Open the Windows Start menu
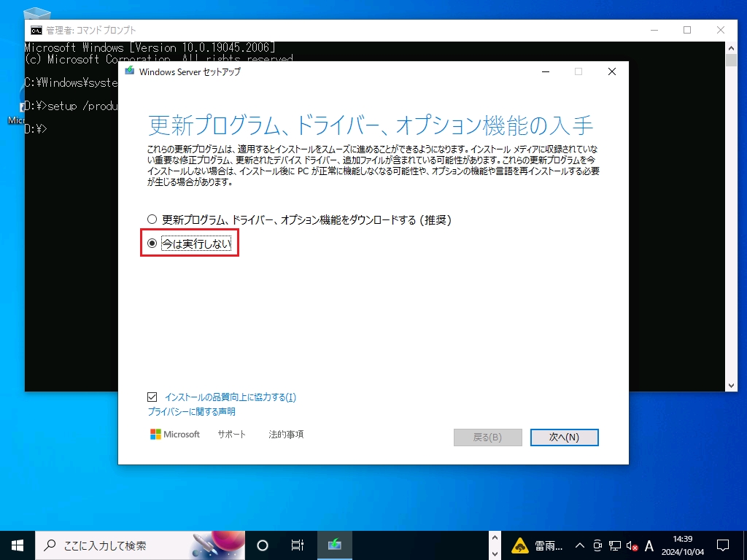This screenshot has height=560, width=747. click(x=18, y=545)
